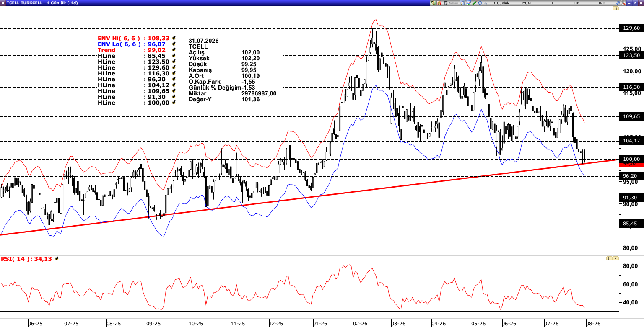Click the 'A.Ort' value 100,19
Viewport: 644px width, 327px height.
[251, 76]
